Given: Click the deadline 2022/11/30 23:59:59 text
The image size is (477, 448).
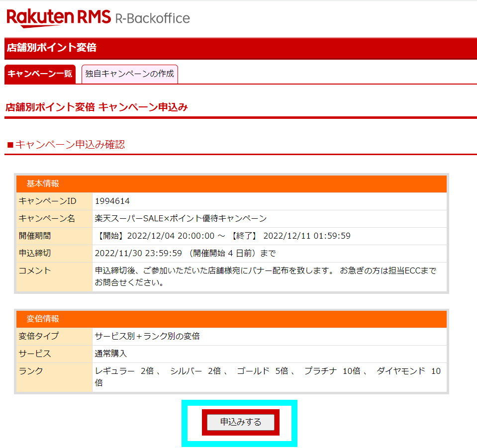Looking at the screenshot, I should tap(138, 253).
